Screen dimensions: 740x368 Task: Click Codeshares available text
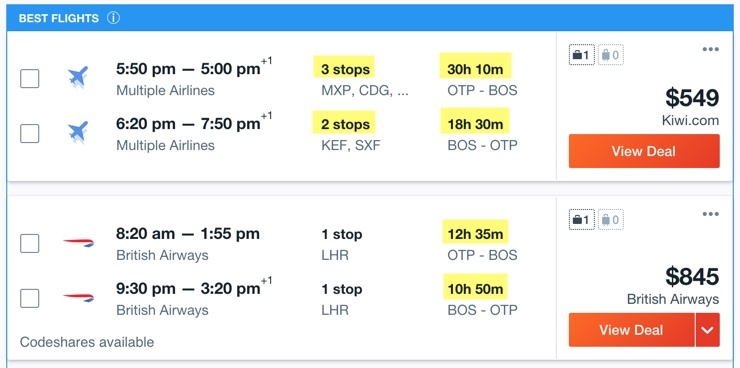click(87, 342)
